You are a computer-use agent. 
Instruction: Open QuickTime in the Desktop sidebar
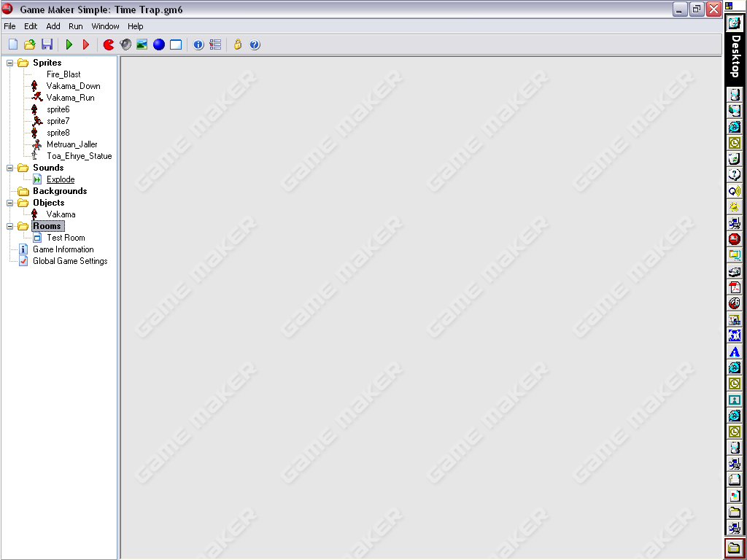(x=735, y=191)
